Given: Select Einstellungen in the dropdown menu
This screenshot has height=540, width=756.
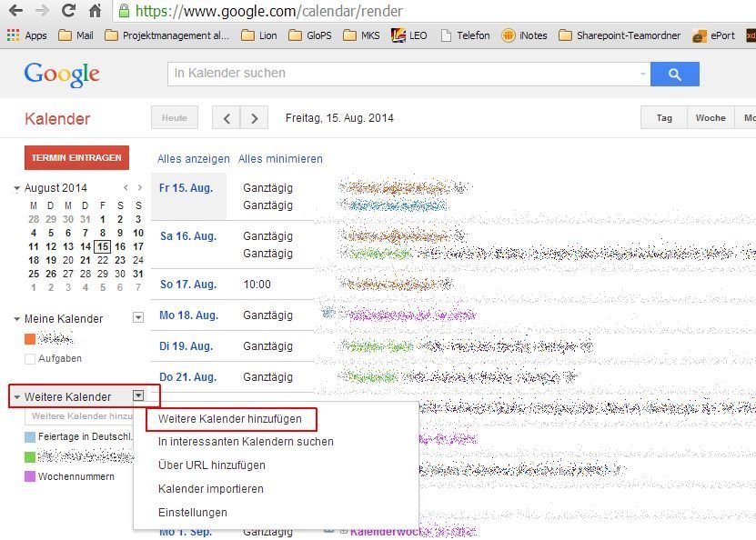Looking at the screenshot, I should [x=192, y=513].
